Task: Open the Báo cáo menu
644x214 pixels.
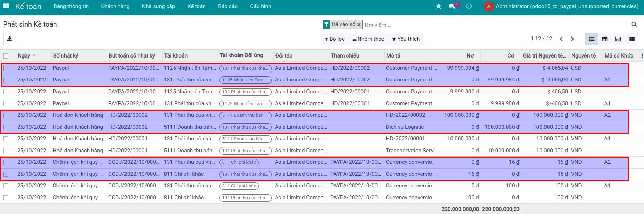Action: (228, 6)
